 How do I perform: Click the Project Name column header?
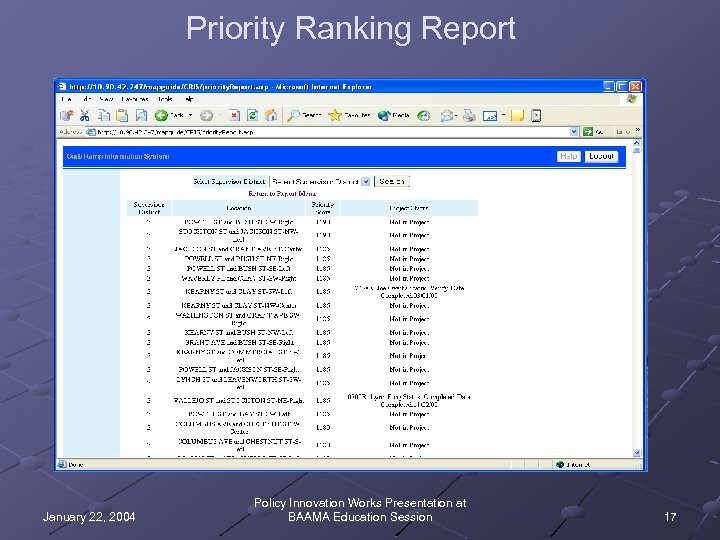click(409, 208)
